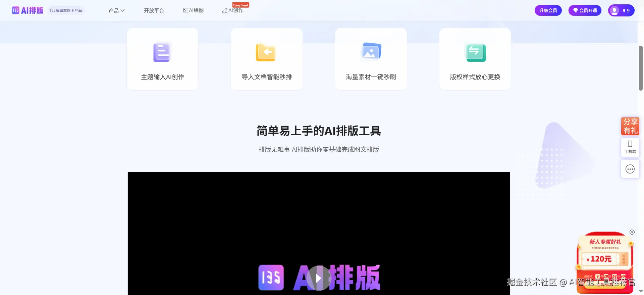
Task: Click the green swap style icon
Action: tap(475, 52)
